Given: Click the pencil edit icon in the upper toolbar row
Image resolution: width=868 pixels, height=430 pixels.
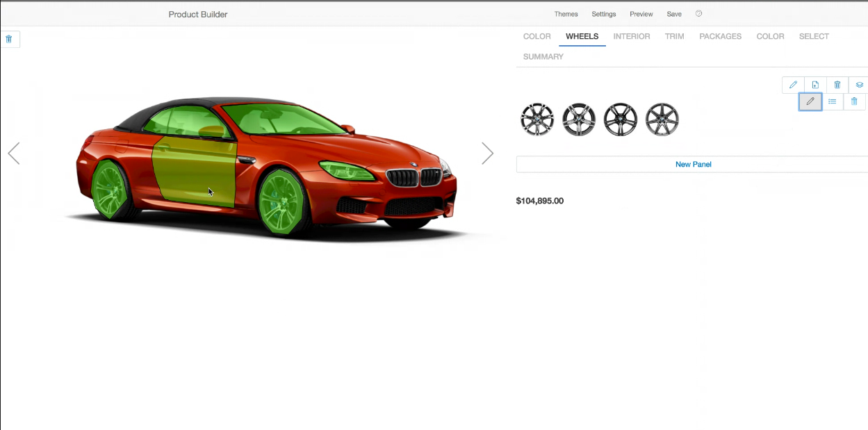Looking at the screenshot, I should [793, 85].
